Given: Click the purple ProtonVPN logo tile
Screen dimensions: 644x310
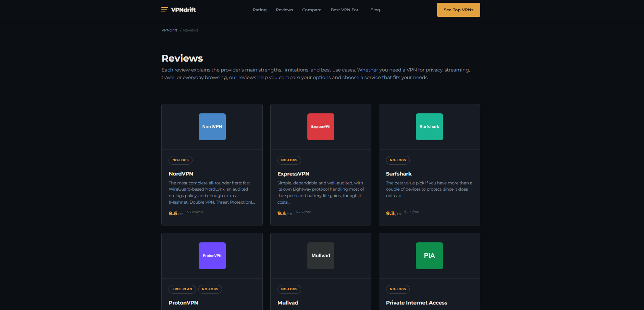Looking at the screenshot, I should tap(212, 256).
